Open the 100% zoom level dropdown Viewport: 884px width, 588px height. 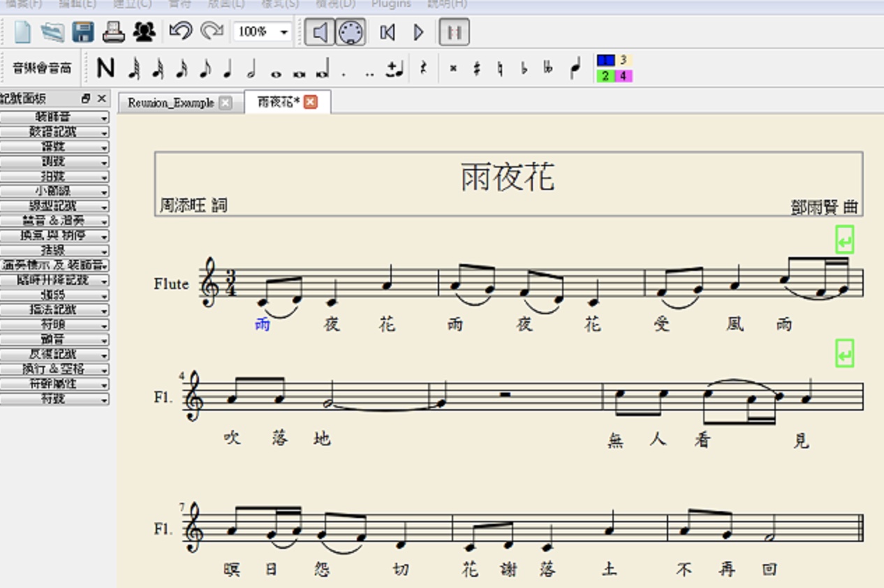coord(263,32)
